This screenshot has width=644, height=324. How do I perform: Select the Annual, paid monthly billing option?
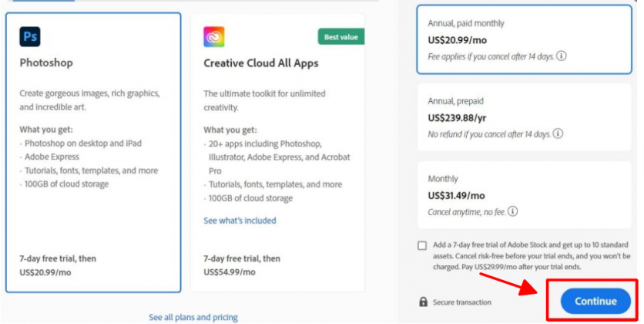525,40
